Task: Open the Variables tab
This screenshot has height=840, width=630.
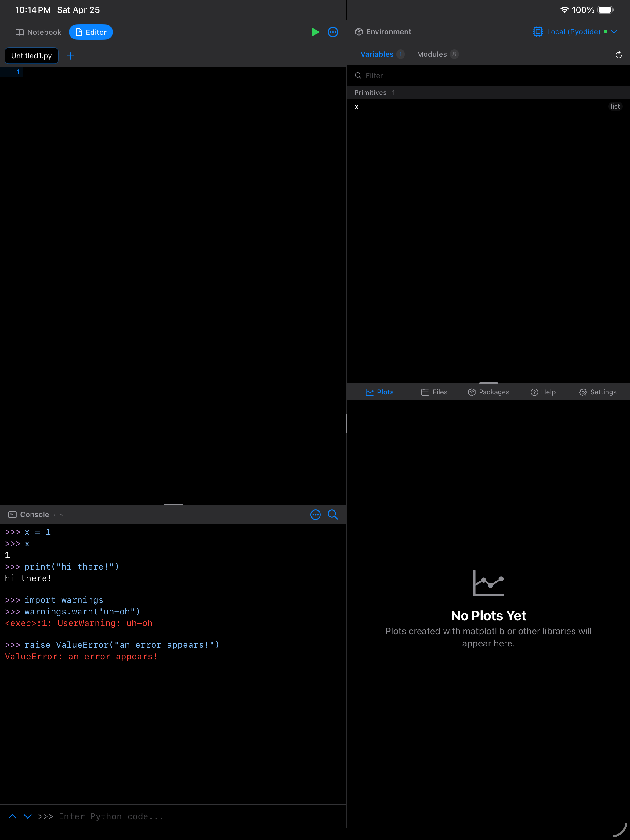Action: tap(382, 54)
